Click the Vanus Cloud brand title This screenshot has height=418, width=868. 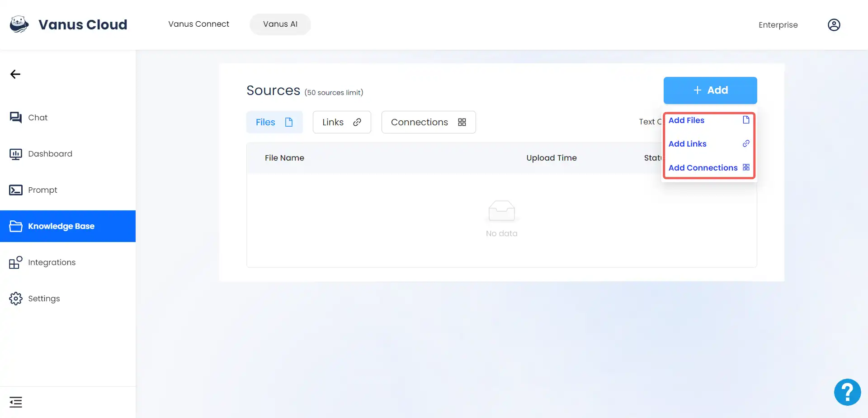pyautogui.click(x=83, y=24)
